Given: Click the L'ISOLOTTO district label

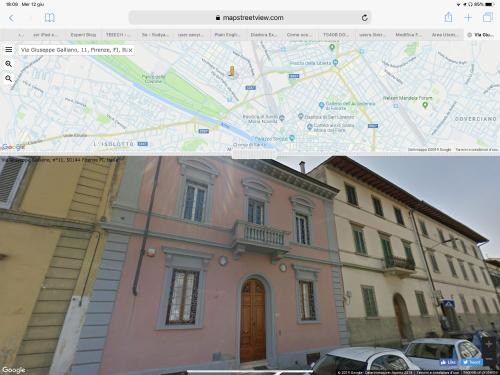Looking at the screenshot, I should coord(114,144).
